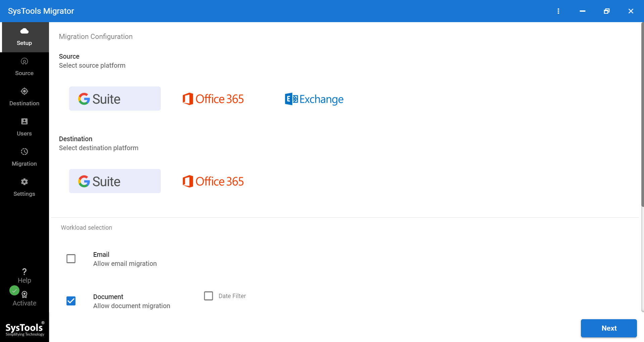The width and height of the screenshot is (644, 342).
Task: Open the Destination sidebar section
Action: [x=24, y=97]
